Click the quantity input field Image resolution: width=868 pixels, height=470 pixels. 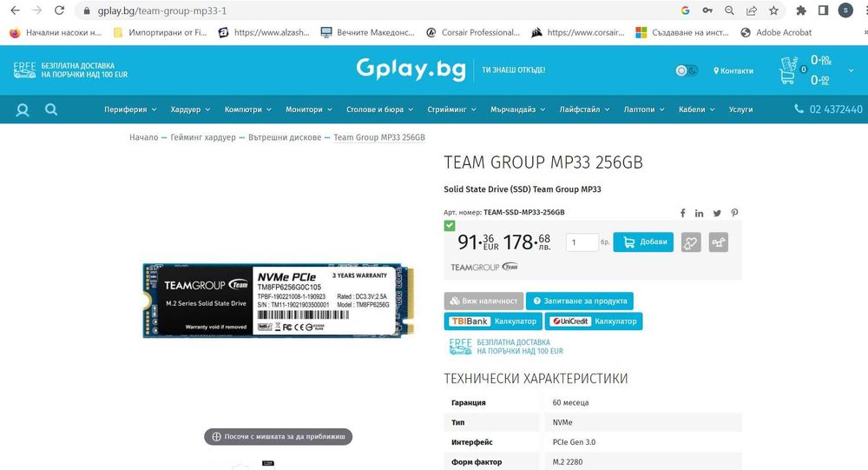point(582,242)
